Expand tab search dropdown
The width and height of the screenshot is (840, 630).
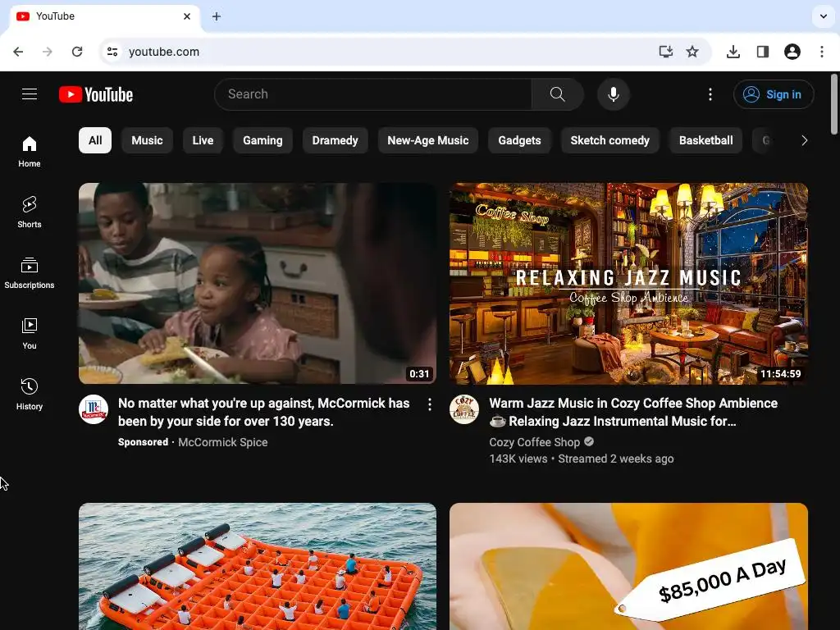824,16
